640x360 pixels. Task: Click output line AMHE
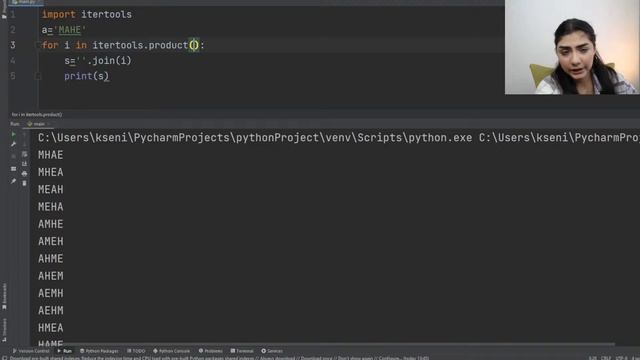click(51, 224)
